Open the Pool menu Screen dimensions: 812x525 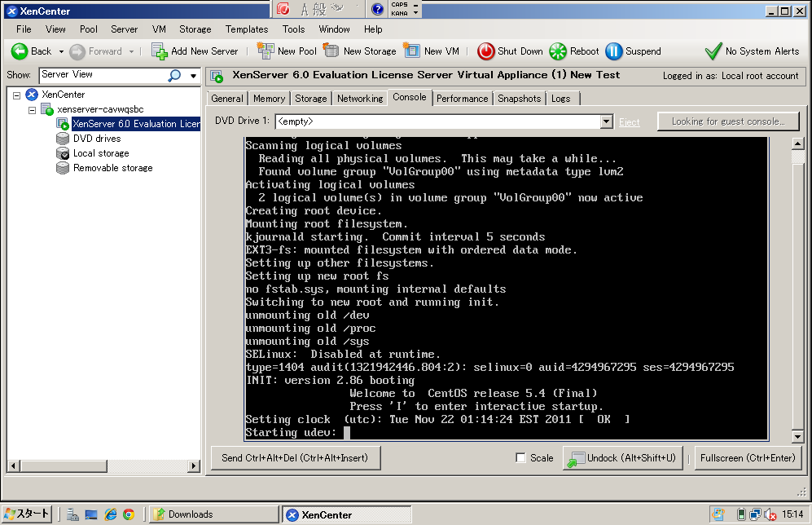click(x=89, y=29)
